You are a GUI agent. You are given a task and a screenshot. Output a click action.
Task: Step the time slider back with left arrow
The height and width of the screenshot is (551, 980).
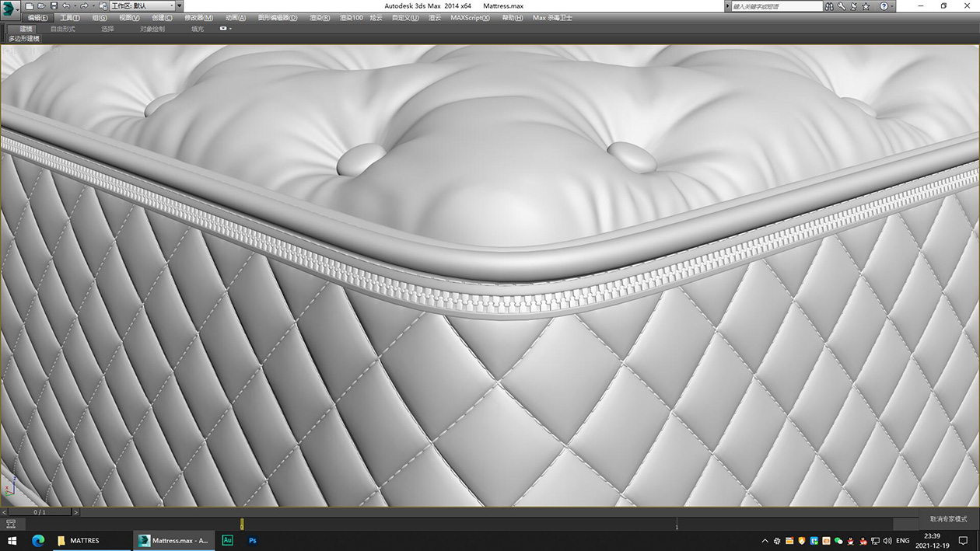tap(4, 512)
